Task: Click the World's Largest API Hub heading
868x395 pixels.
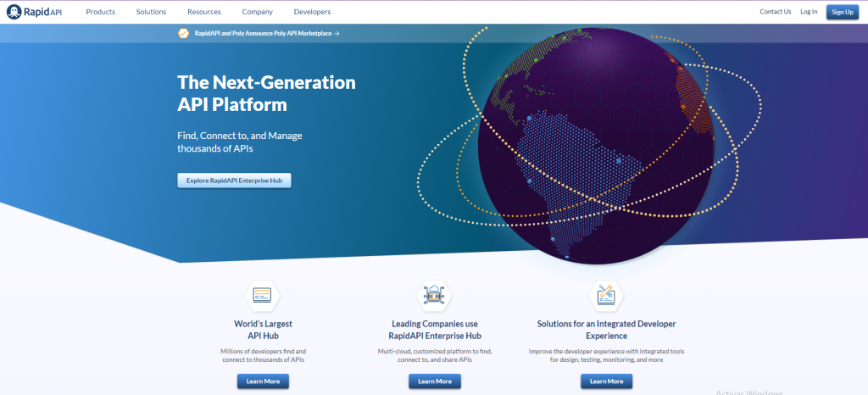Action: coord(263,330)
